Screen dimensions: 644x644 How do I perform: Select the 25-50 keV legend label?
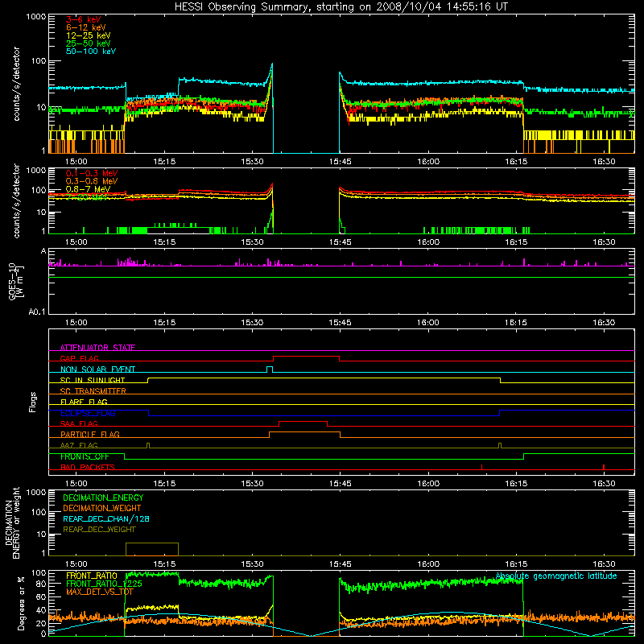(x=89, y=43)
